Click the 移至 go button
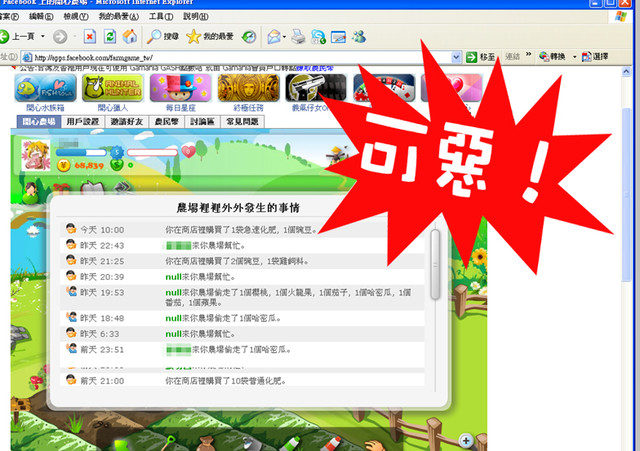 click(481, 57)
